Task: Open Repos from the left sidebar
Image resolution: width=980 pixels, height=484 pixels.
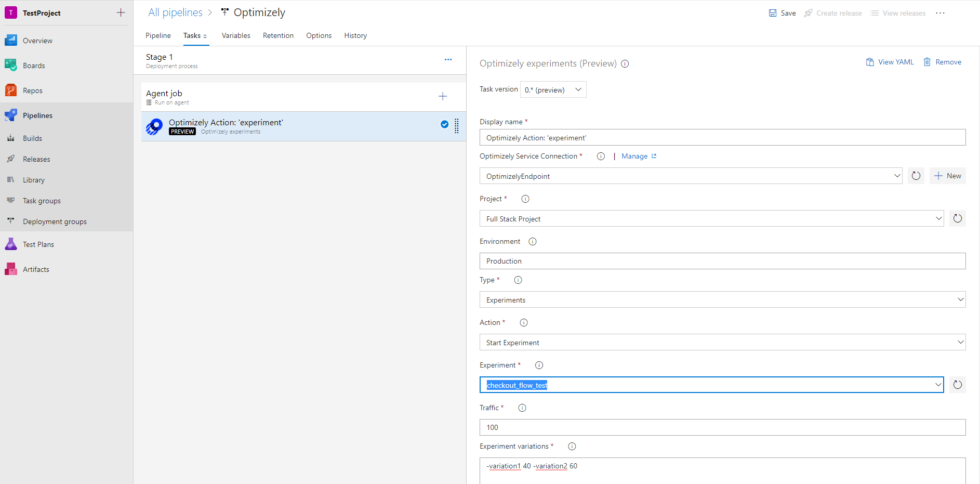Action: pyautogui.click(x=32, y=90)
